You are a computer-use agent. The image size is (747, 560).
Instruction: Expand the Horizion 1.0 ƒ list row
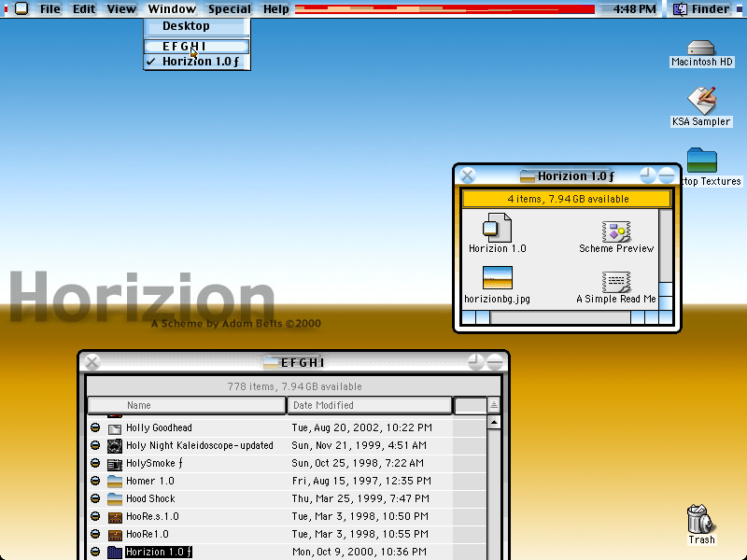[95, 552]
